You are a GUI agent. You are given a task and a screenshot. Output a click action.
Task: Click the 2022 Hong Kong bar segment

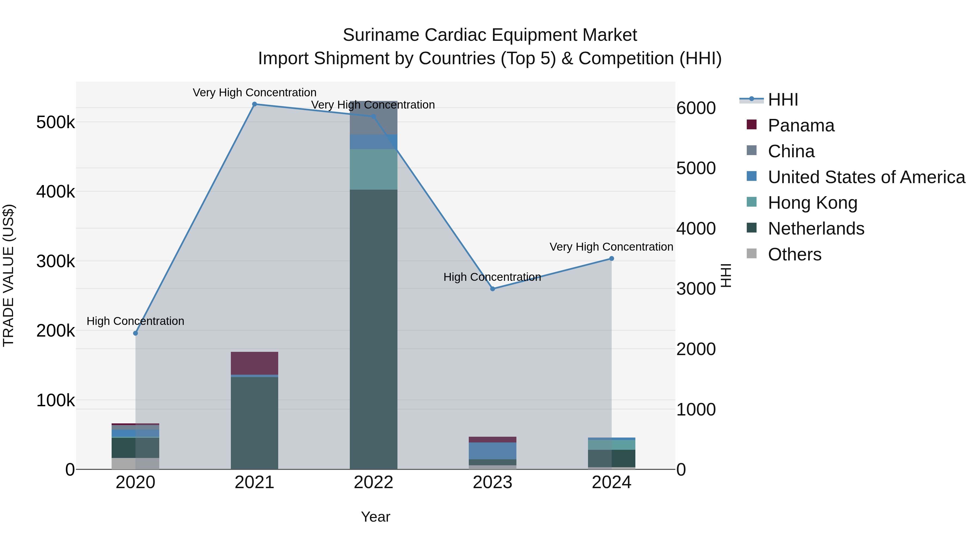[x=373, y=170]
